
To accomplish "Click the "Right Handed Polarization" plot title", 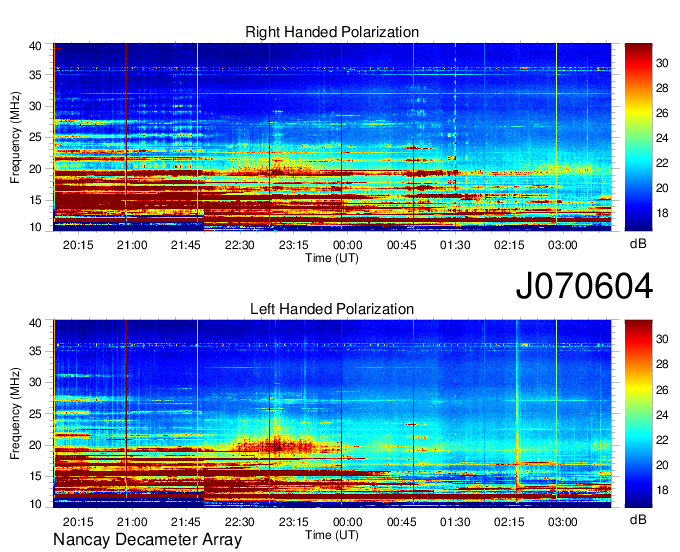I will point(332,32).
